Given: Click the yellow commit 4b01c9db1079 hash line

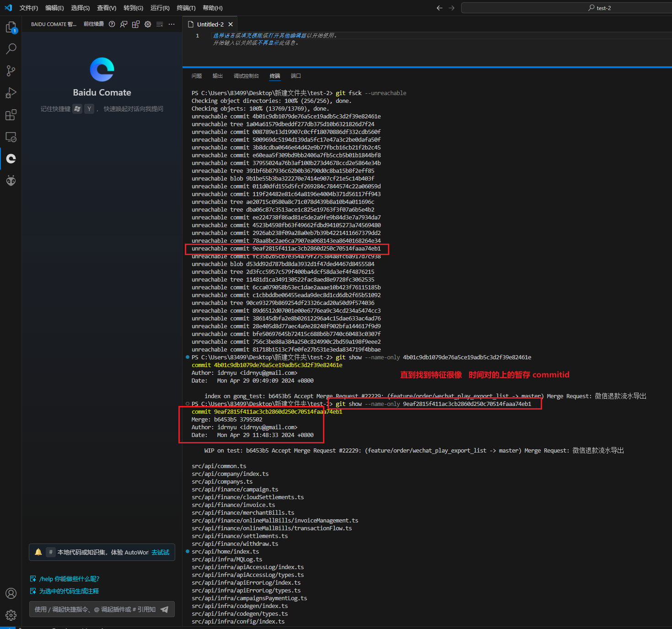Looking at the screenshot, I should point(267,365).
